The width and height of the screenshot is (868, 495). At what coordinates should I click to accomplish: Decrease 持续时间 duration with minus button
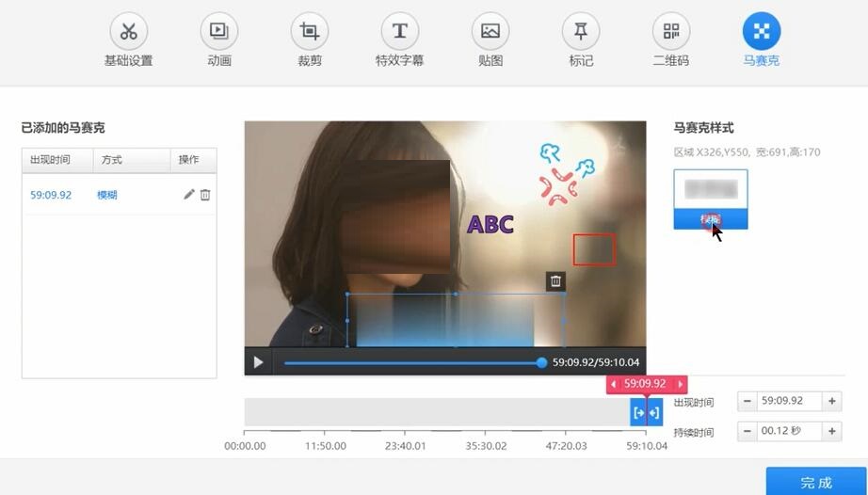point(747,432)
